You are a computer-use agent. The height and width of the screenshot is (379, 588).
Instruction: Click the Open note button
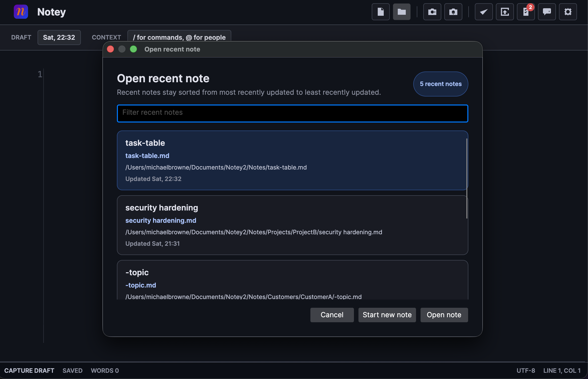click(x=444, y=315)
